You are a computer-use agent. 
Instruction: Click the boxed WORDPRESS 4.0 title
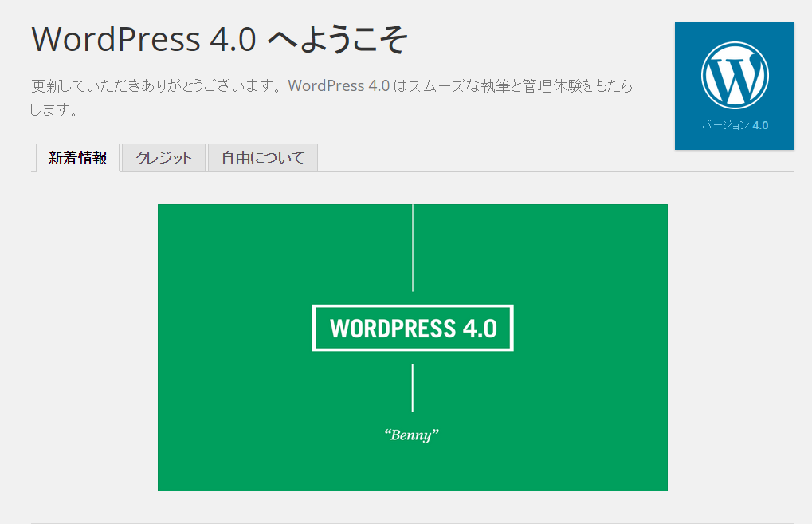click(x=413, y=328)
